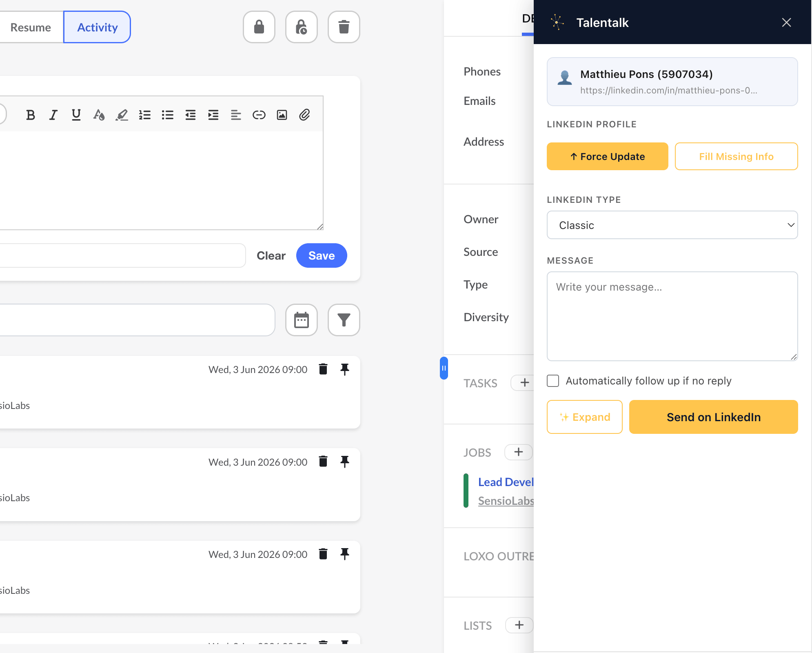This screenshot has height=653, width=812.
Task: Open the Lead Devel job link
Action: (x=506, y=482)
